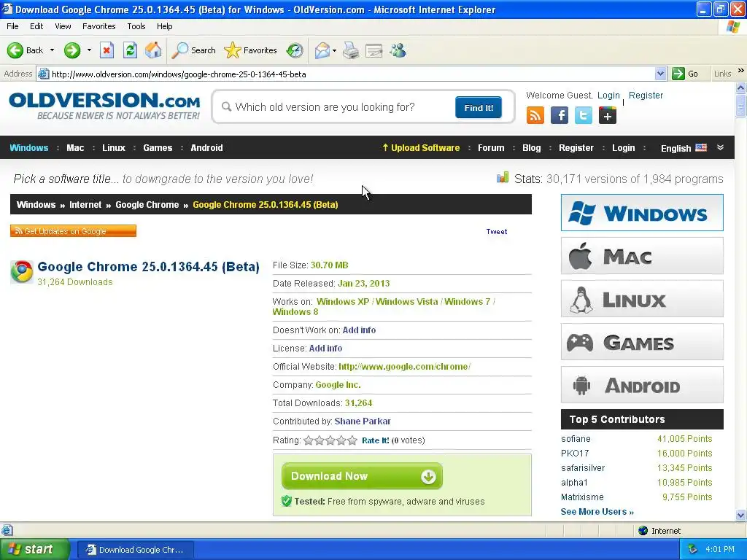Viewport: 747px width, 560px height.
Task: Click the green Tested shield icon
Action: point(286,501)
